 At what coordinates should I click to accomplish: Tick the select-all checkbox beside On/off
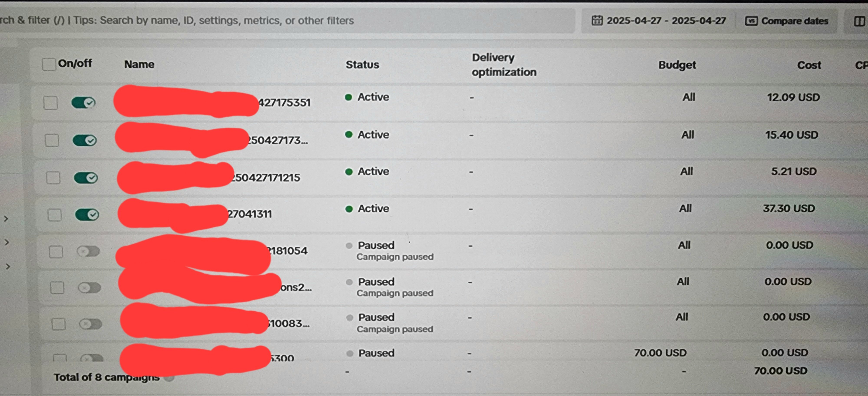(x=49, y=64)
